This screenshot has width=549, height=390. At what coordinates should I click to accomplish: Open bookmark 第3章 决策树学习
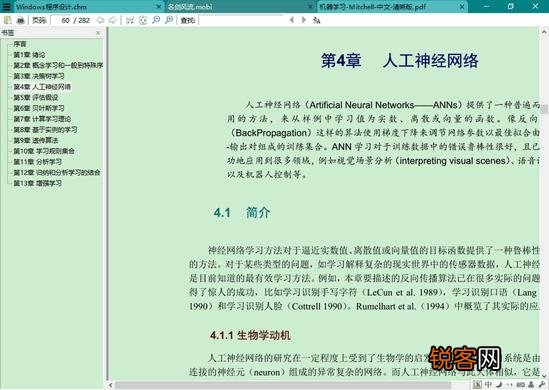click(x=39, y=76)
